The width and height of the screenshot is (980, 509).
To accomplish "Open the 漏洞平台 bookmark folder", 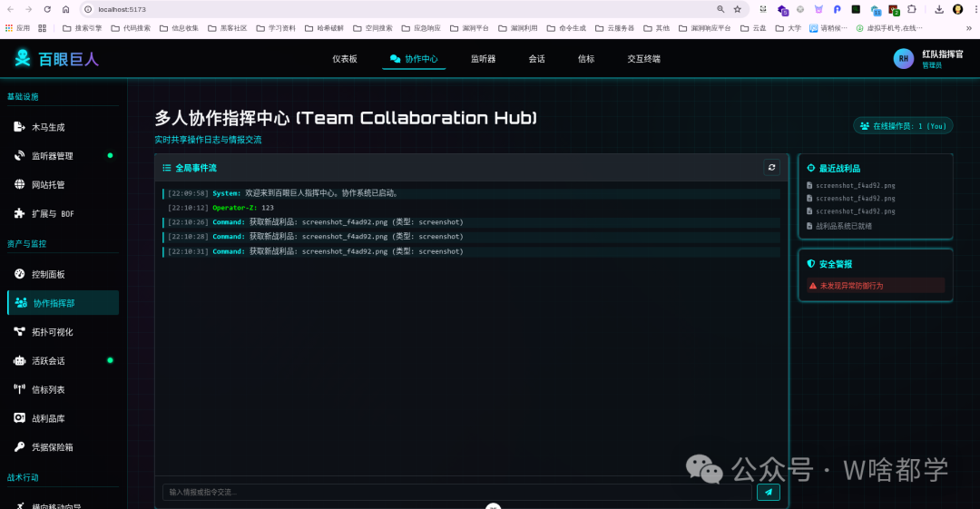I will tap(469, 28).
